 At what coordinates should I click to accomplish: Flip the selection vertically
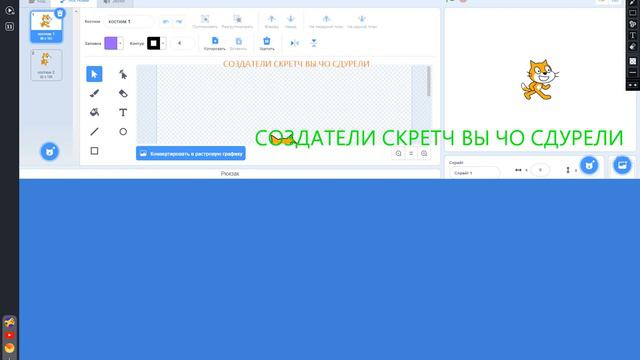click(314, 43)
